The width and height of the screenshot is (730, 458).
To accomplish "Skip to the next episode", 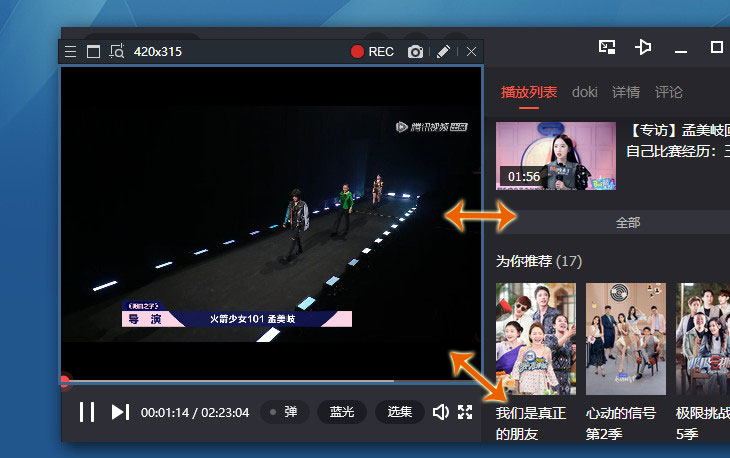I will (x=120, y=412).
